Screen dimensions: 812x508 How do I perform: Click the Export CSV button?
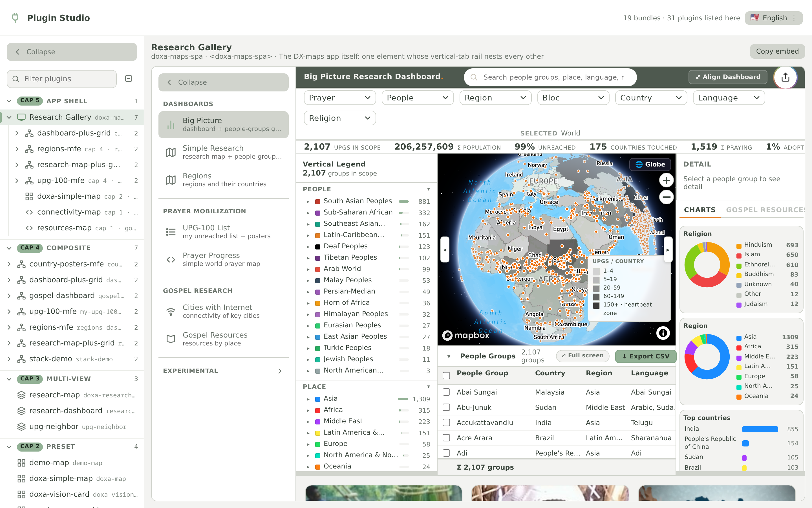click(646, 356)
